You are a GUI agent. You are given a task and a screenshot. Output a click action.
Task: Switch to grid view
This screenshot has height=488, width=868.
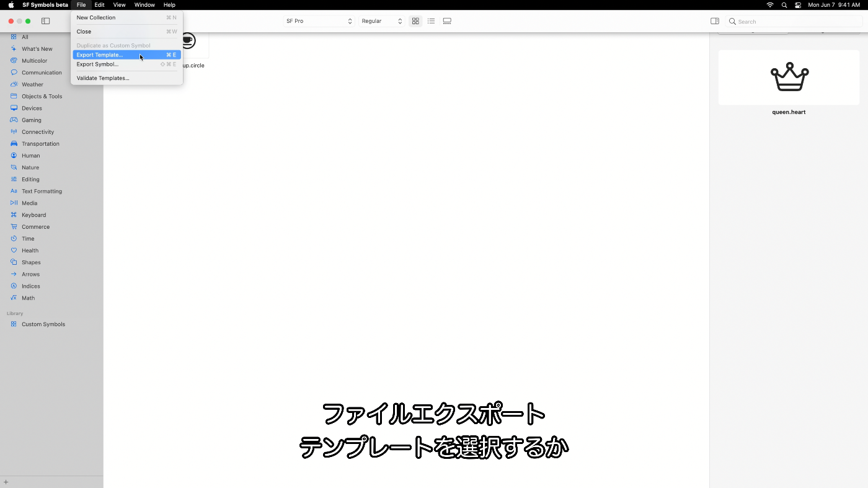[x=415, y=21]
